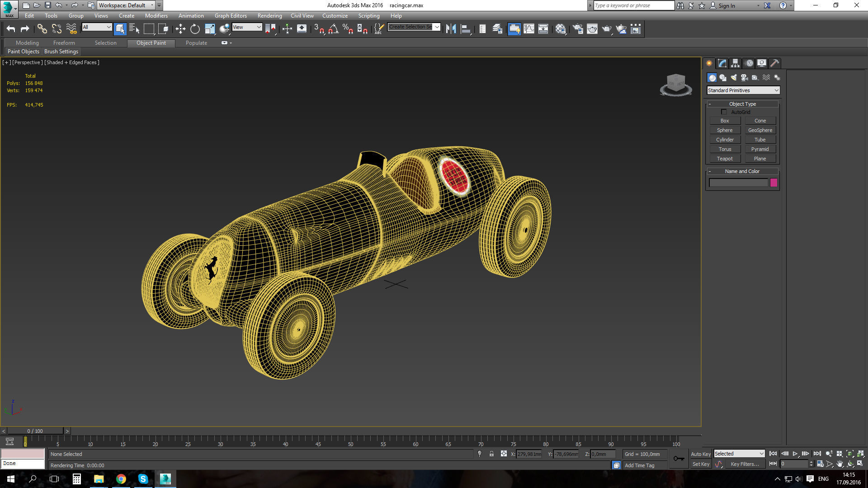Click the Play Animation button
The height and width of the screenshot is (488, 868).
click(795, 454)
